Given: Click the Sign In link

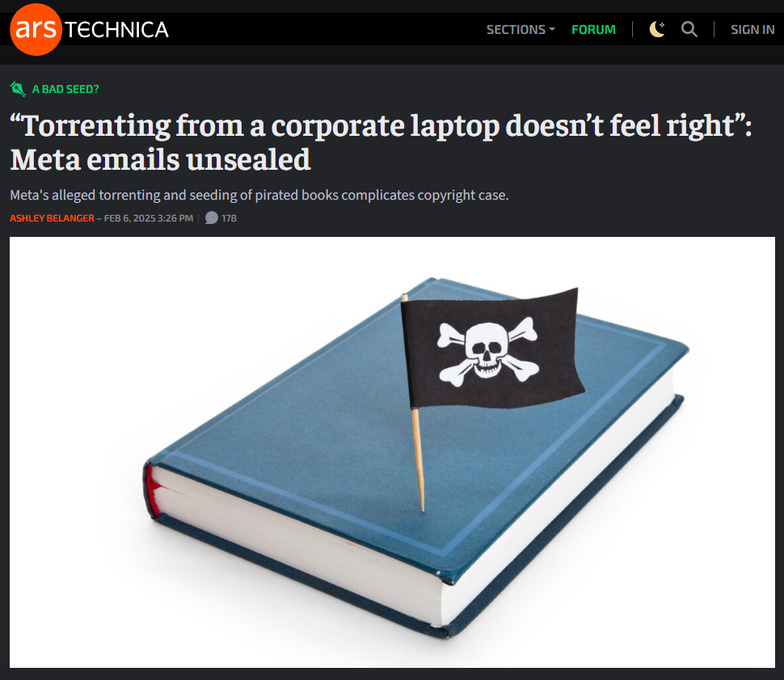Looking at the screenshot, I should [752, 30].
